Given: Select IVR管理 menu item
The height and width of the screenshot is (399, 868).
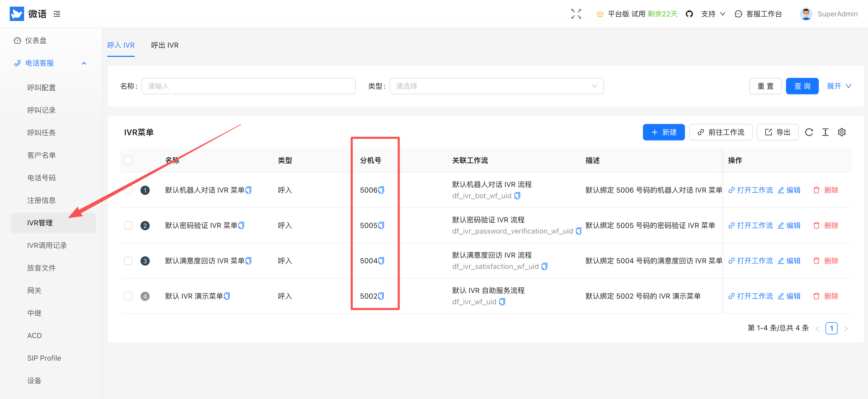Looking at the screenshot, I should pos(53,223).
